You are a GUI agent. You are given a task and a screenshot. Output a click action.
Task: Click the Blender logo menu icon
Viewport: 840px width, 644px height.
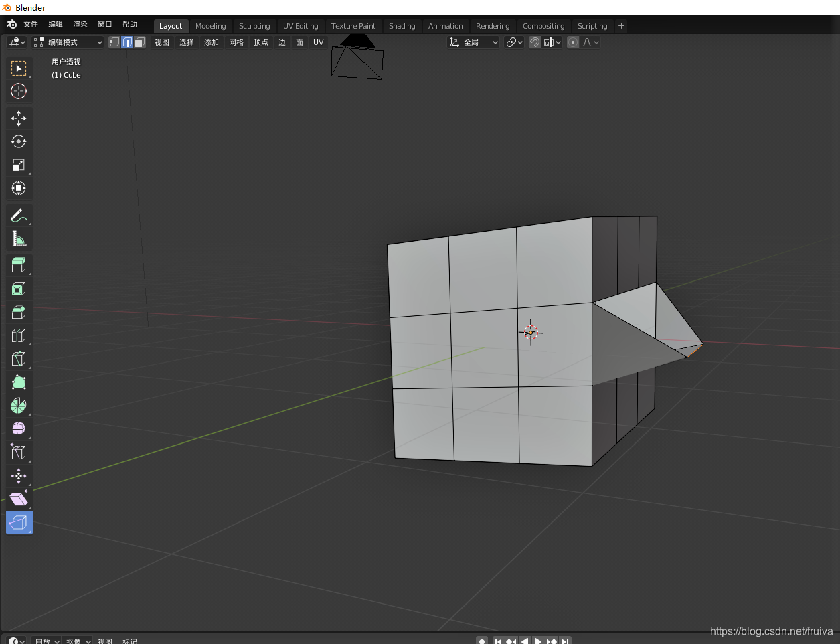click(x=11, y=25)
